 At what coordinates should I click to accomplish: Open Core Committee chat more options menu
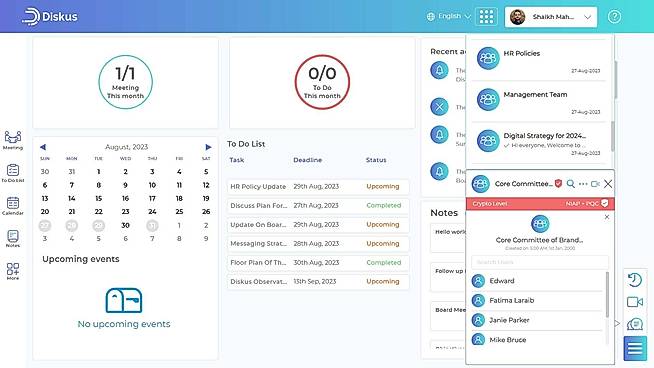(583, 184)
